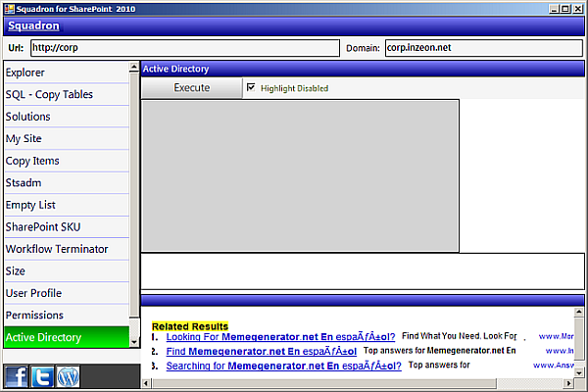This screenshot has width=588, height=392.
Task: Minimize the Squadron window
Action: [x=554, y=9]
